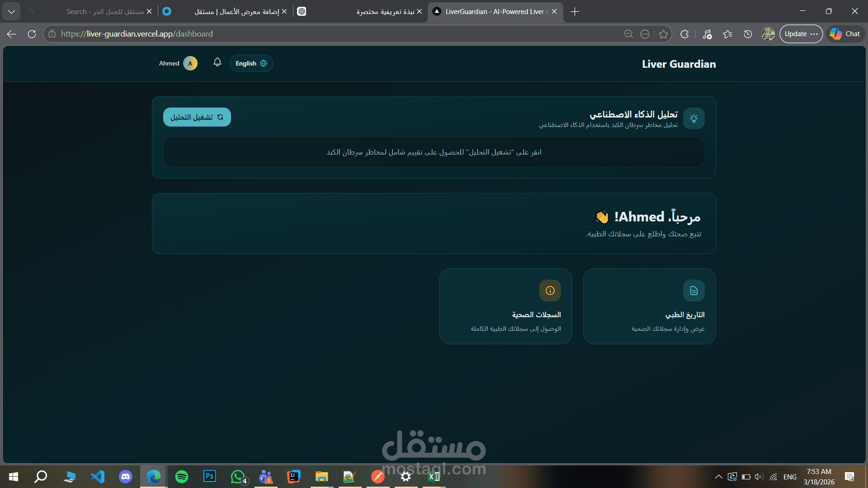The image size is (868, 488).
Task: Switch language with the English toggle
Action: pyautogui.click(x=251, y=63)
